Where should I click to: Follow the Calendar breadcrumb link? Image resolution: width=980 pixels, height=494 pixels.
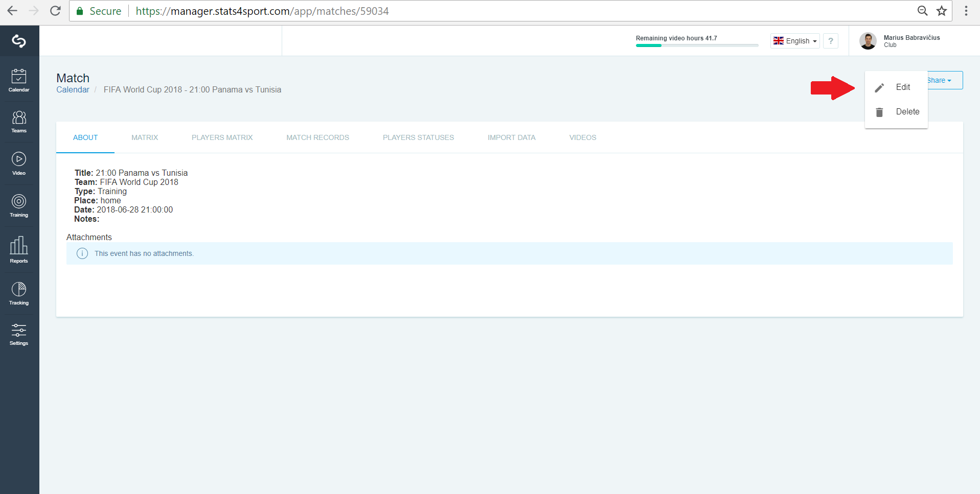[x=73, y=89]
